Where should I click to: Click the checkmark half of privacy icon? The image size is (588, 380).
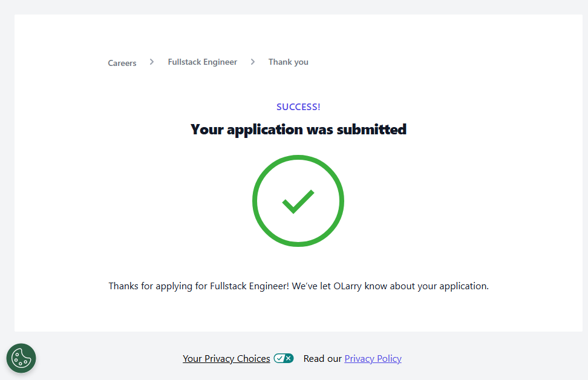(279, 358)
